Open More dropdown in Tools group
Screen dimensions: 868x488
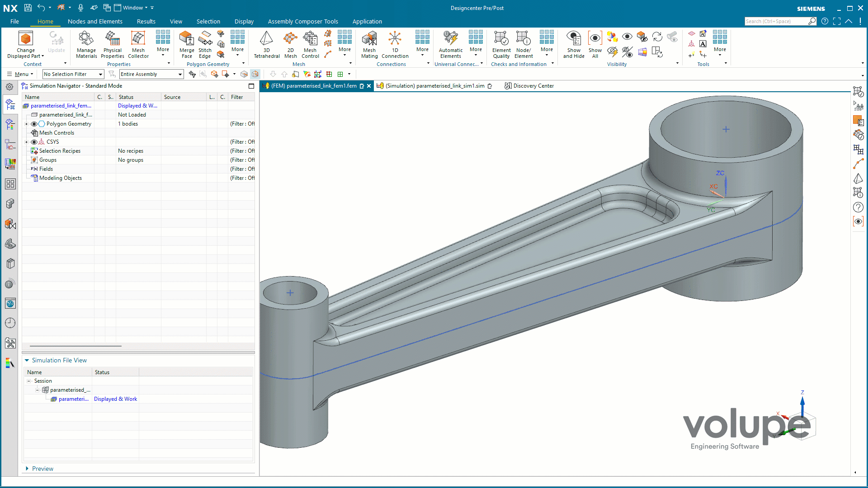[720, 44]
